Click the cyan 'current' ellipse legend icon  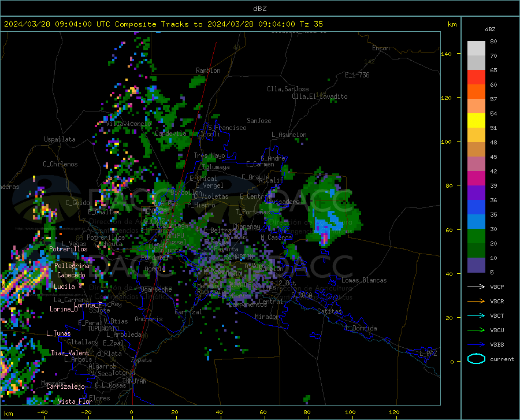point(476,359)
